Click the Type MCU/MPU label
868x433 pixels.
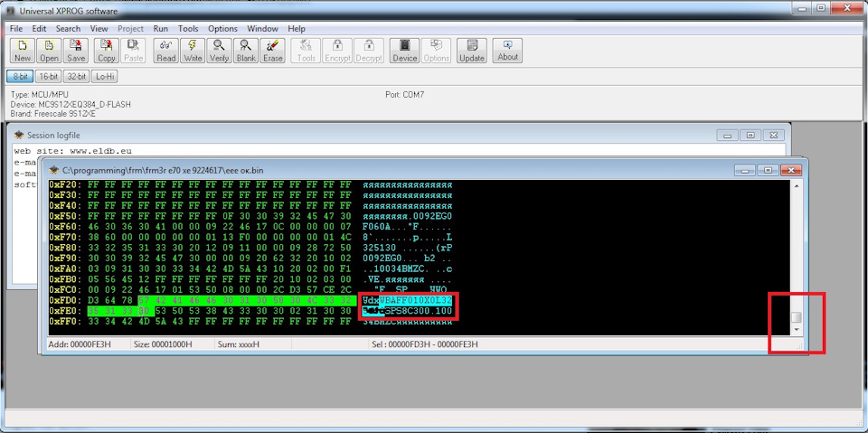coord(39,95)
